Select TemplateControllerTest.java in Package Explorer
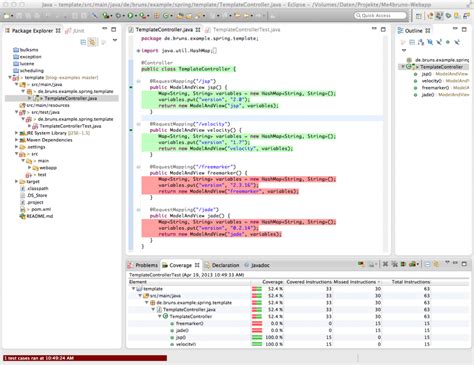Image resolution: width=474 pixels, height=365 pixels. click(67, 126)
